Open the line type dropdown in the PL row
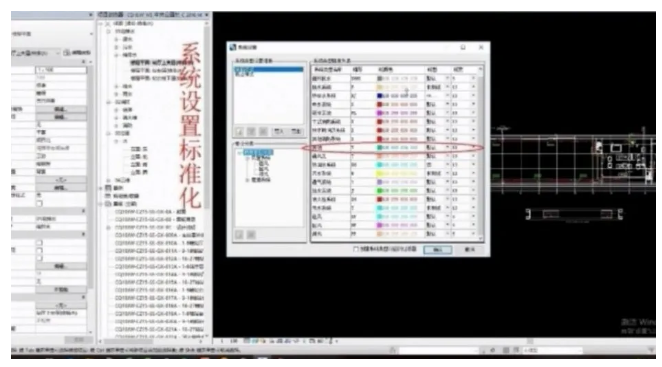 click(x=447, y=113)
